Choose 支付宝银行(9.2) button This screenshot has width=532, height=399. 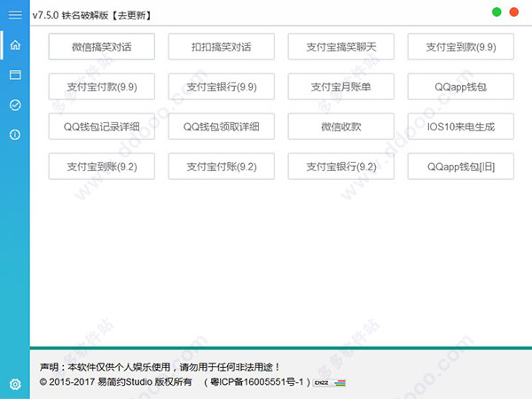[x=341, y=167]
